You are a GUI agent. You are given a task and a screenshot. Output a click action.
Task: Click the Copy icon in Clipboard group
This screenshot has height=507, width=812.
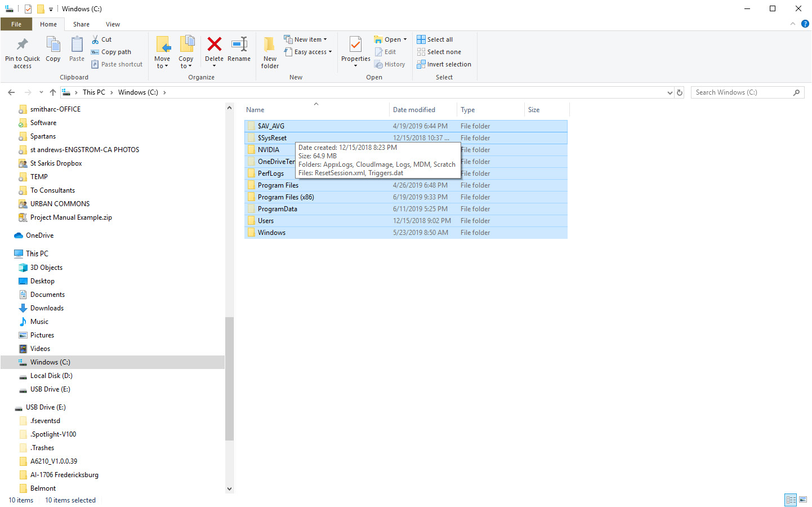[x=53, y=45]
